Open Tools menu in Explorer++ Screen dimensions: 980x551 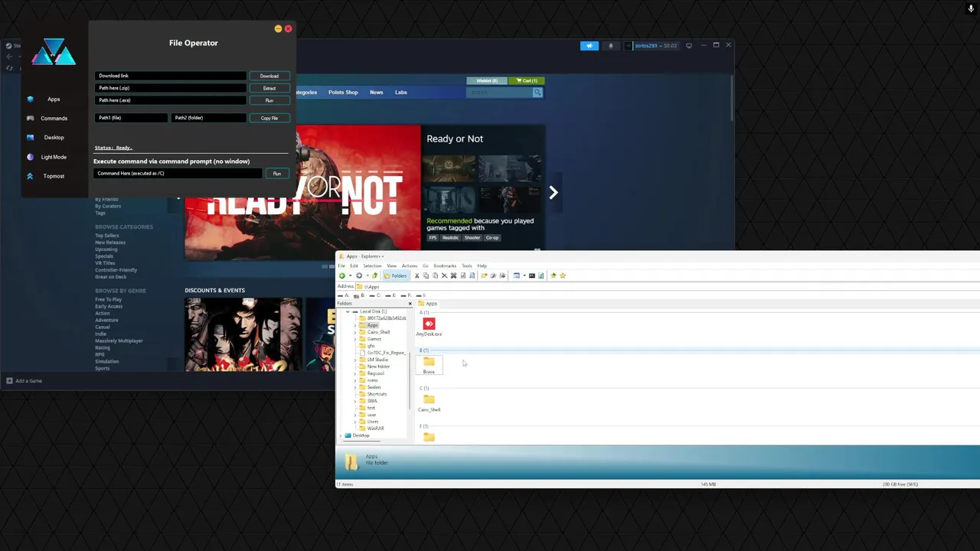(x=467, y=266)
